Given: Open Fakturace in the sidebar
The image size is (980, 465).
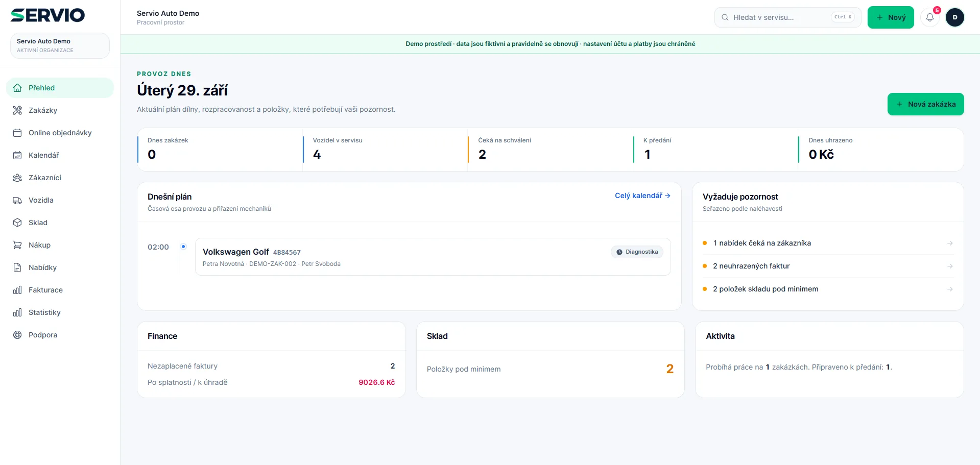Looking at the screenshot, I should (60, 290).
